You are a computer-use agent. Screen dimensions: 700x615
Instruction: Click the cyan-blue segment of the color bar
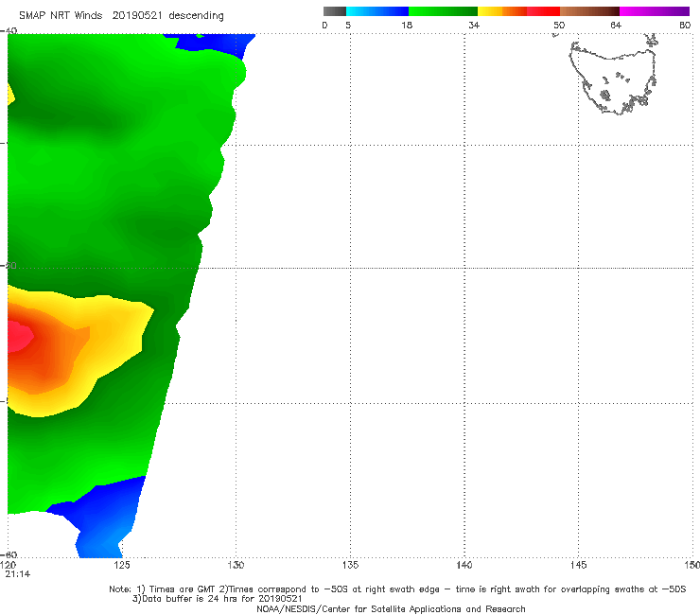tap(377, 11)
